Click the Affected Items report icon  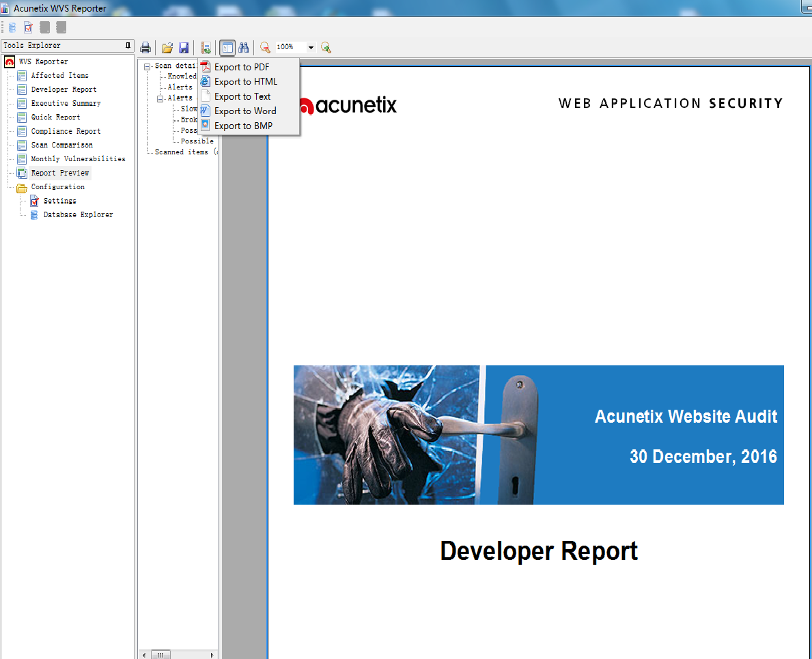[22, 76]
